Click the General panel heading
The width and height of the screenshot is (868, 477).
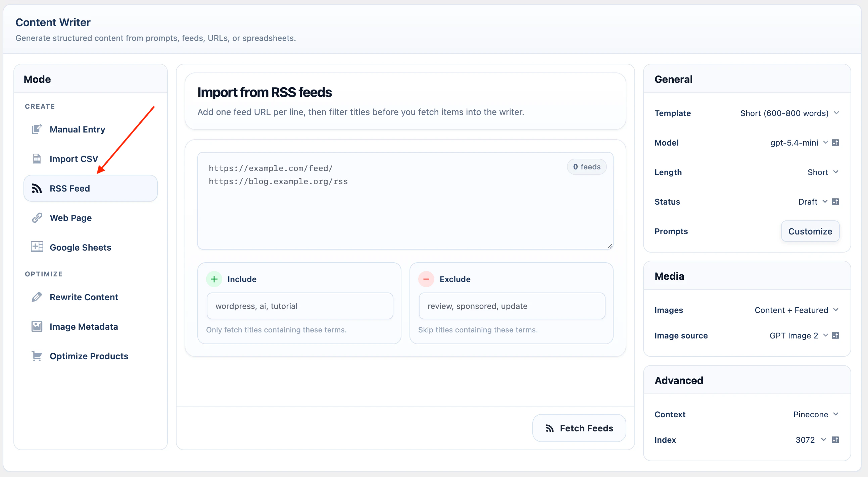coord(673,79)
